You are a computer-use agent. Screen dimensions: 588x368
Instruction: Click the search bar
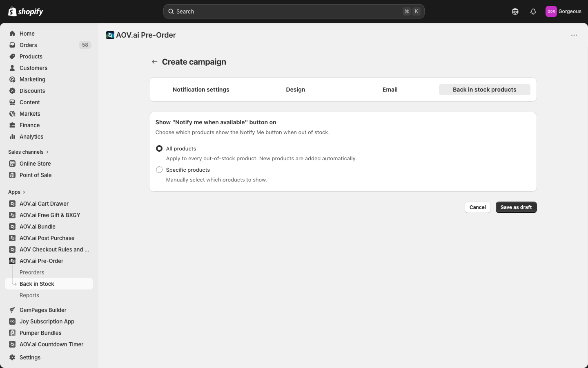click(x=294, y=11)
